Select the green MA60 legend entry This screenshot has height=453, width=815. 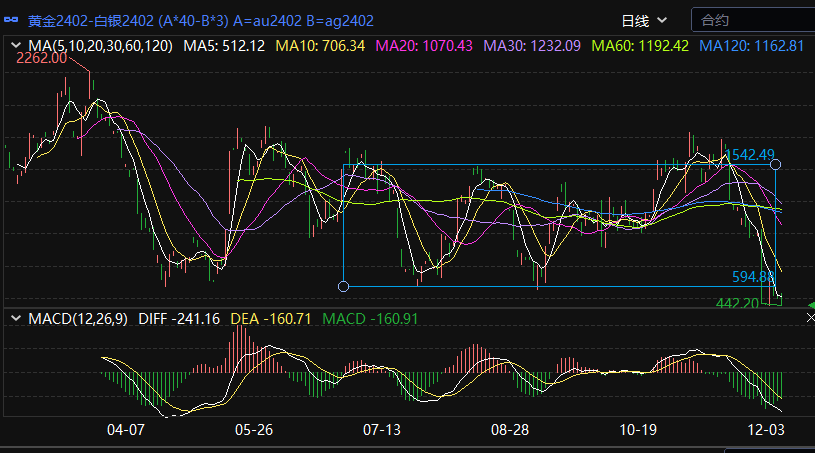click(641, 46)
